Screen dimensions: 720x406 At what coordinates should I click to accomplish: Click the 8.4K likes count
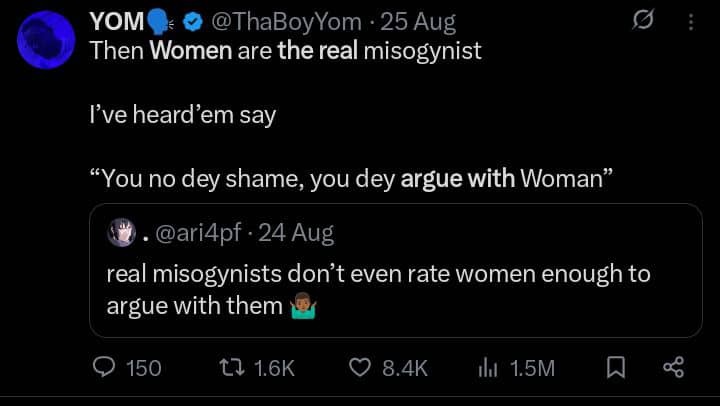point(405,368)
